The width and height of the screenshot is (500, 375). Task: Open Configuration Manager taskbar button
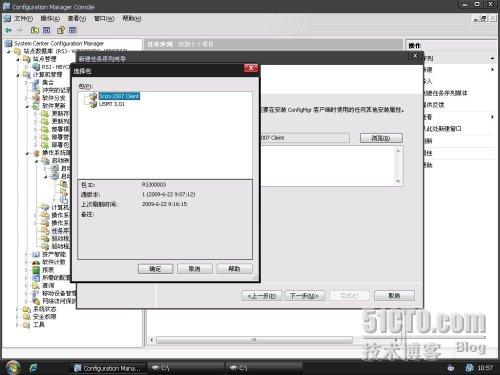coord(107,368)
